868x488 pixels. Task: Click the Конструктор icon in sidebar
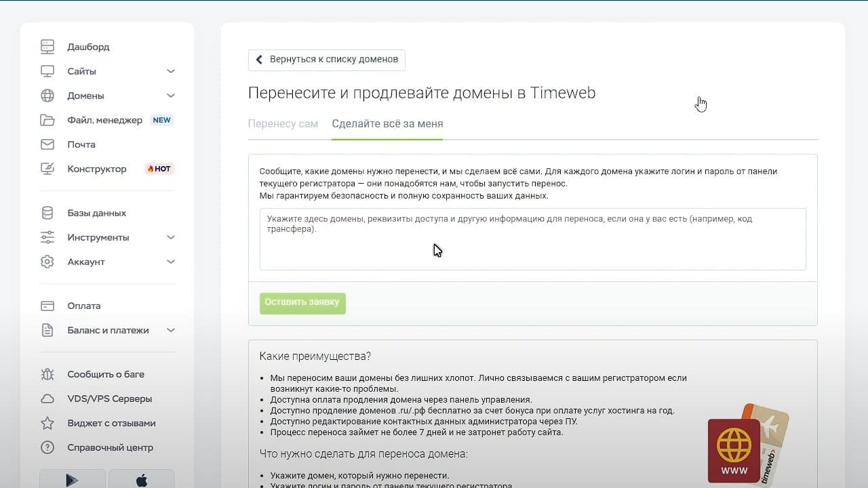[x=47, y=169]
